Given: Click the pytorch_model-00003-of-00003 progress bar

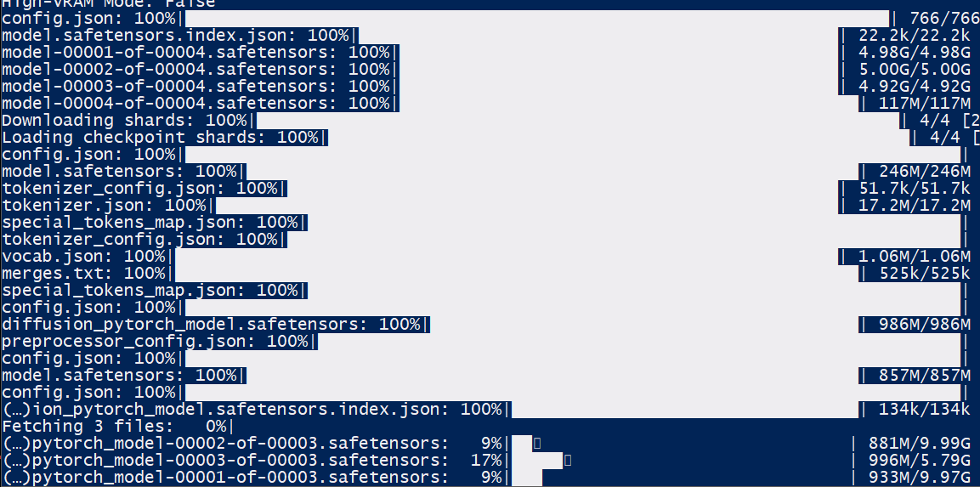Looking at the screenshot, I should click(x=682, y=461).
